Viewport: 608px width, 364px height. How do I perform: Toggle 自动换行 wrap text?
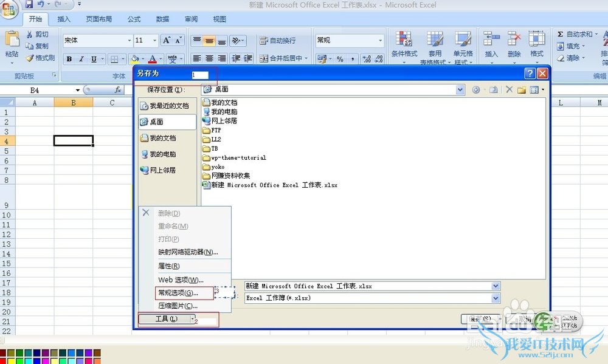(278, 40)
